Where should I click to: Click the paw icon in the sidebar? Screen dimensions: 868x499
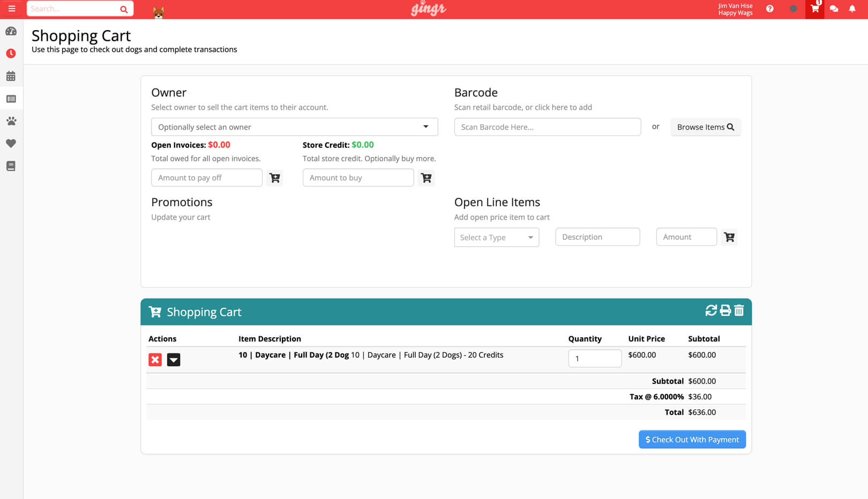click(x=11, y=121)
